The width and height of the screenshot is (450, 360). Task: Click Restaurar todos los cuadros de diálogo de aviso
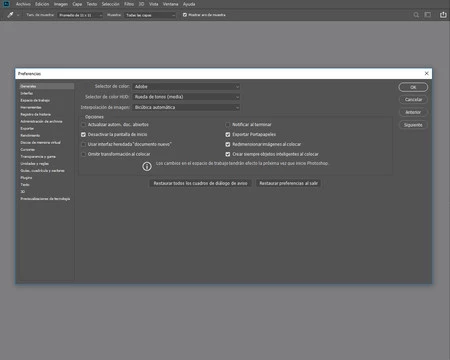pyautogui.click(x=200, y=183)
